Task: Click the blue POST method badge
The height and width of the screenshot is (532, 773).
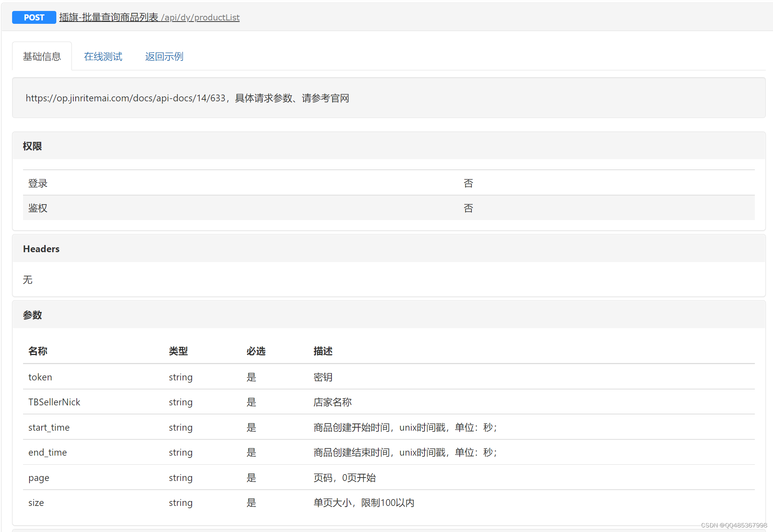Action: pyautogui.click(x=34, y=17)
